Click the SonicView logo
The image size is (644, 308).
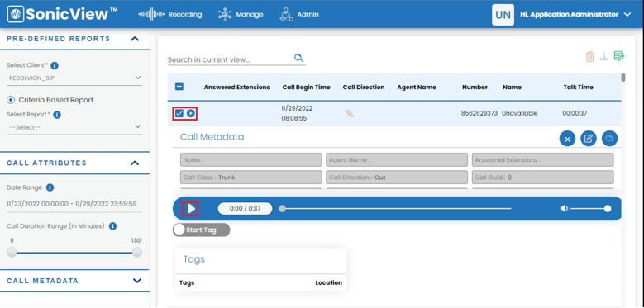63,14
